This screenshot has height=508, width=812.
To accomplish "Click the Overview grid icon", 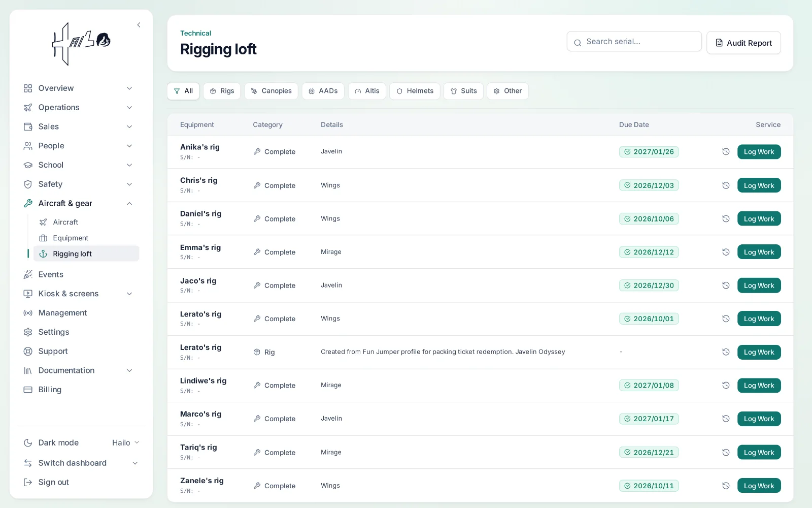I will (28, 88).
